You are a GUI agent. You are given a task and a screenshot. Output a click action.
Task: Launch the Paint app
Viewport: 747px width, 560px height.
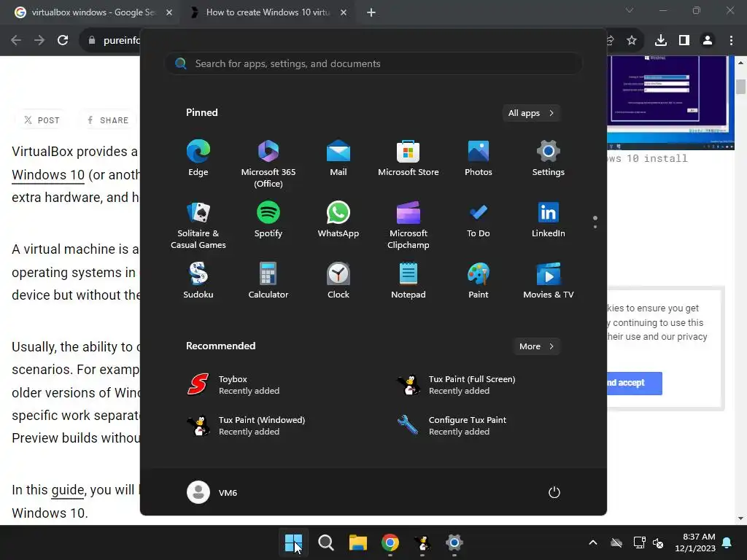click(479, 281)
